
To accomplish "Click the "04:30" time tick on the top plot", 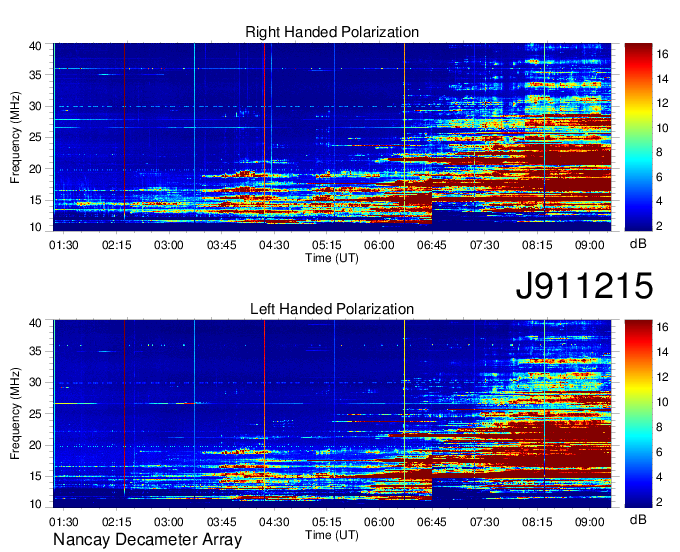I will click(x=274, y=245).
